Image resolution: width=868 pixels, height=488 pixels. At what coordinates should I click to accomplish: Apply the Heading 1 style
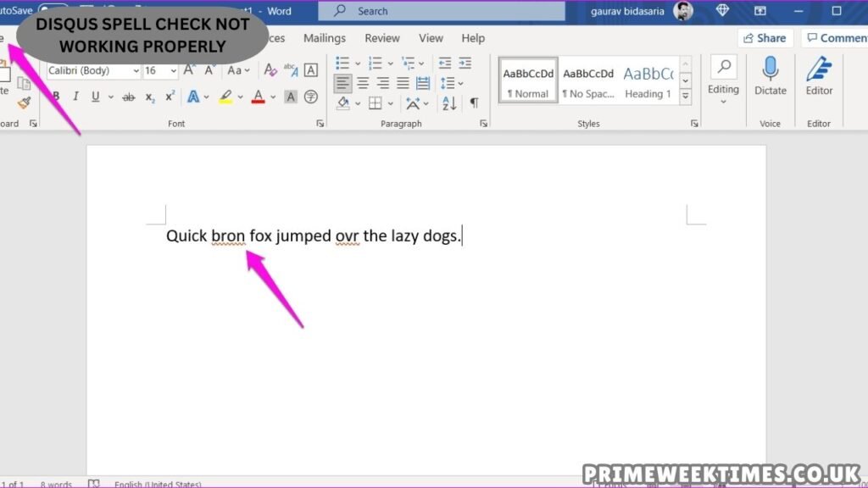(648, 82)
